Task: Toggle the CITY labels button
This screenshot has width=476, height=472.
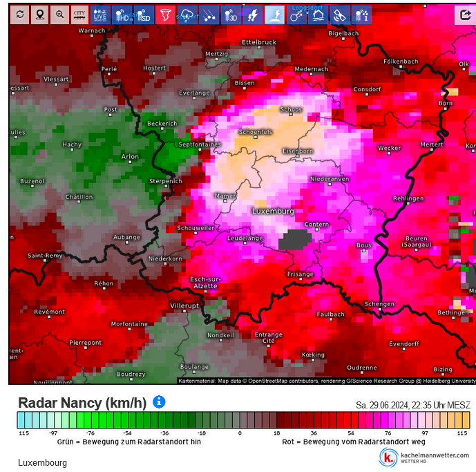Action: 79,15
